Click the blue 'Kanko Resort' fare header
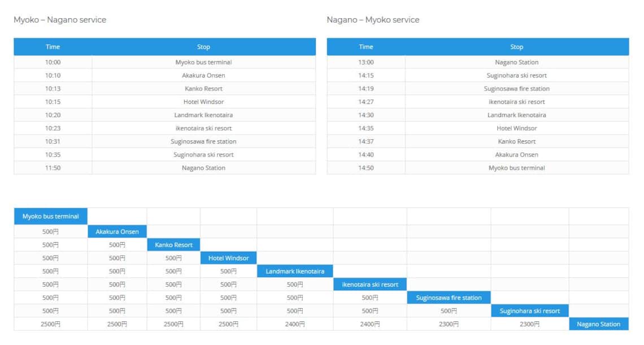This screenshot has height=345, width=644. click(x=174, y=245)
